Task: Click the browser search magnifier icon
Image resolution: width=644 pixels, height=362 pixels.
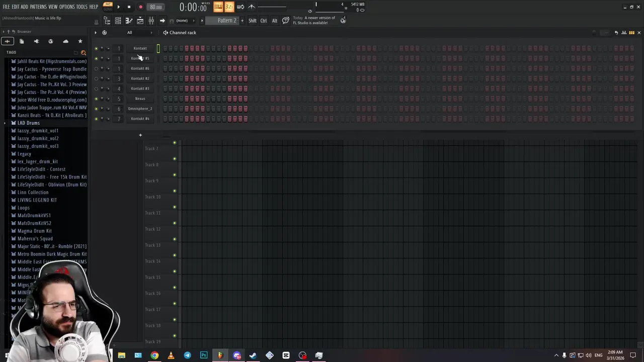Action: (84, 52)
